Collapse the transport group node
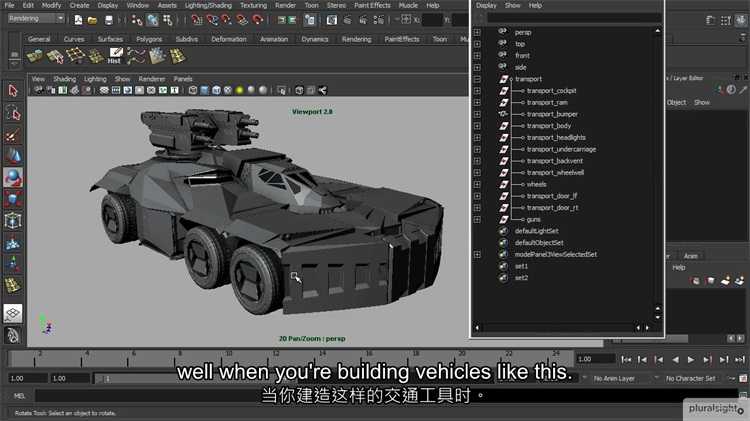The image size is (750, 421). (477, 79)
